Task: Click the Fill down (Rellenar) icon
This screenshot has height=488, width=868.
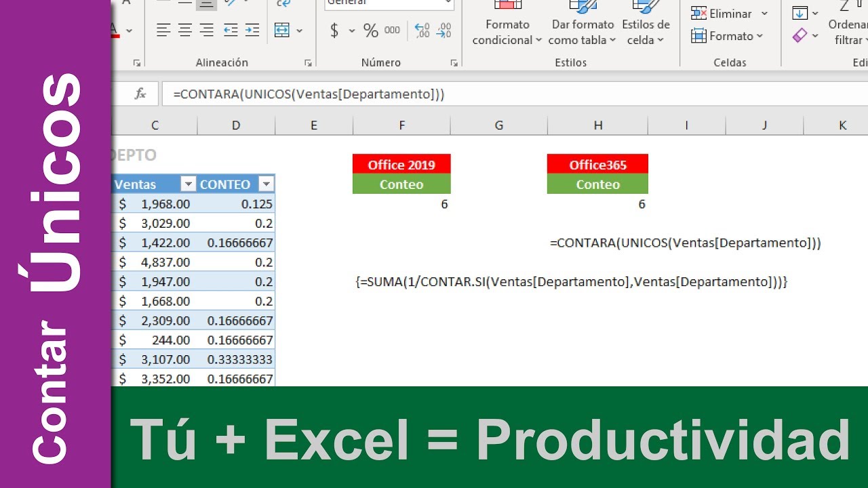Action: point(800,13)
